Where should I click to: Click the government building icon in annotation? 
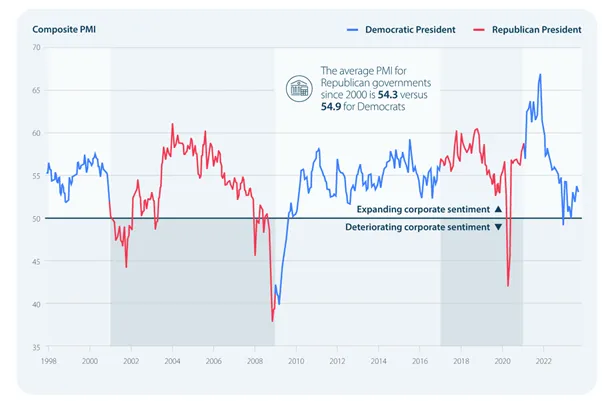(x=299, y=89)
